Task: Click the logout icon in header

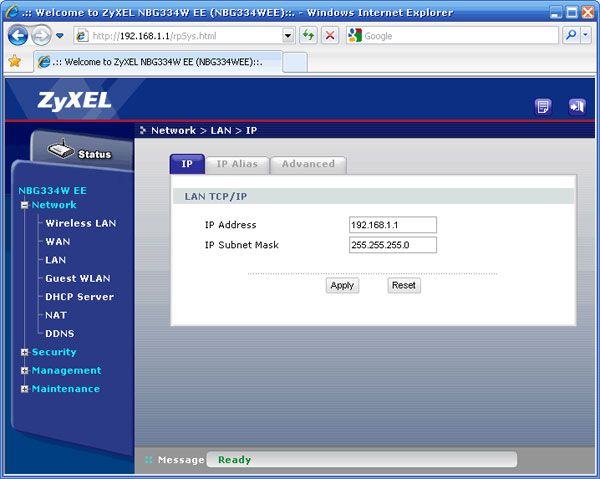Action: point(576,106)
